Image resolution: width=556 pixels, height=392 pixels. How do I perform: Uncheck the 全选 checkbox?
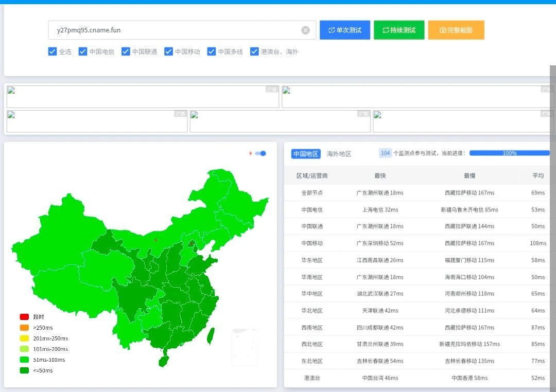[x=52, y=51]
